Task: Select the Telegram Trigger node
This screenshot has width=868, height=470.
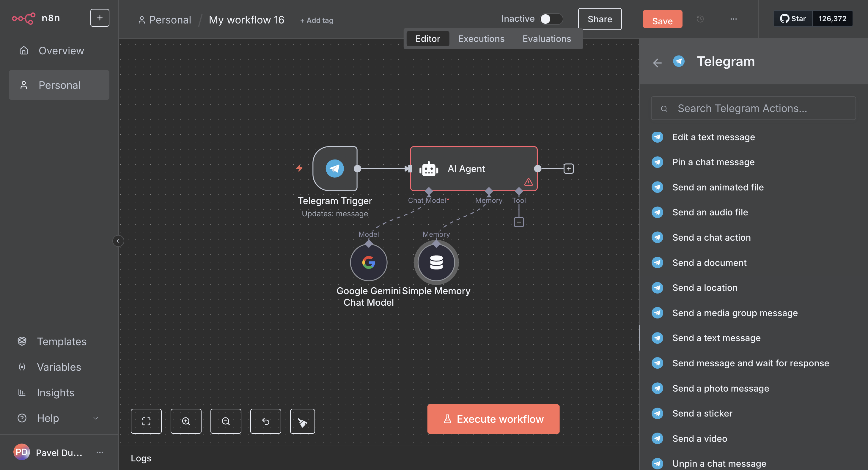Action: coord(335,168)
